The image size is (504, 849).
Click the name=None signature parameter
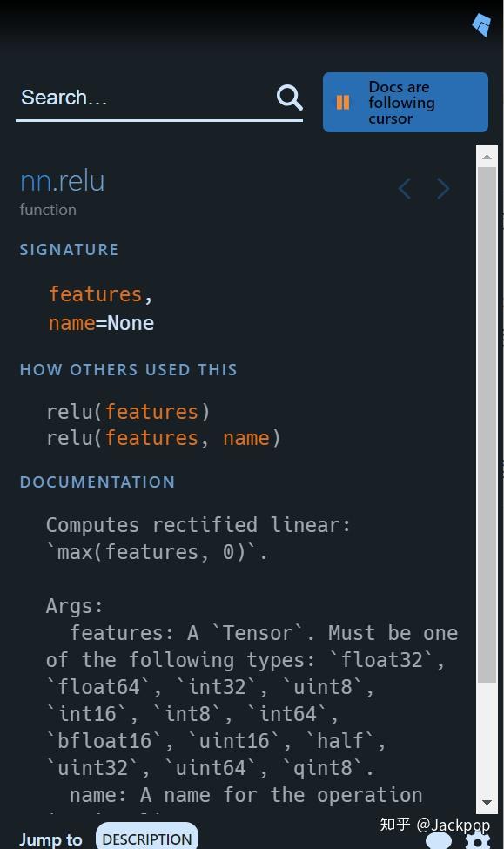(x=101, y=323)
